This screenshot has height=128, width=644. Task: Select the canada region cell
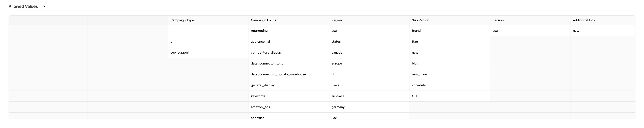[337, 53]
